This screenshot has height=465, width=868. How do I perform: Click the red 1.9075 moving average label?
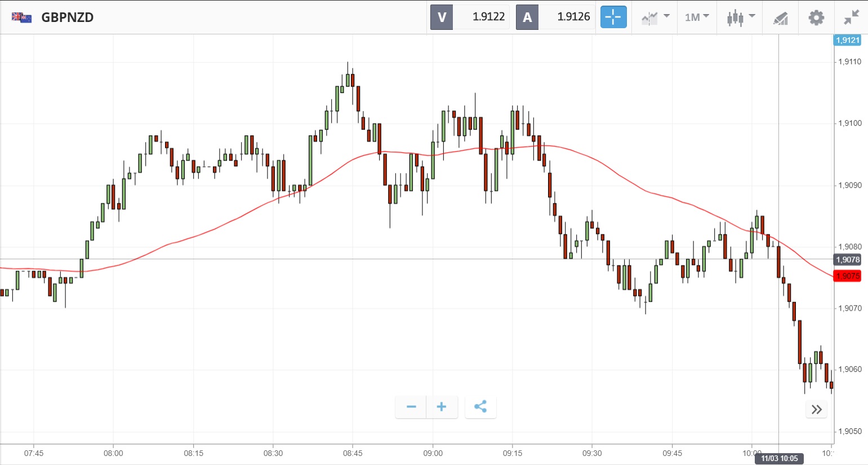(847, 276)
